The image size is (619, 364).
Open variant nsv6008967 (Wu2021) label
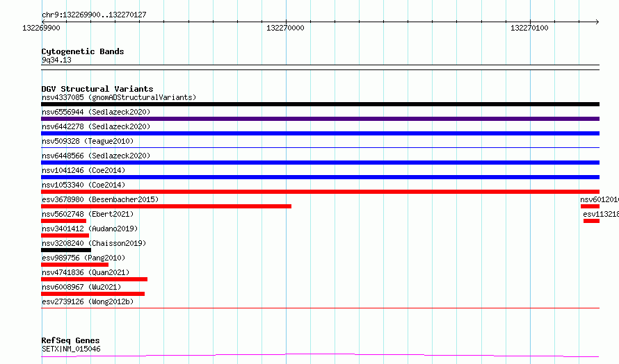[x=81, y=287]
